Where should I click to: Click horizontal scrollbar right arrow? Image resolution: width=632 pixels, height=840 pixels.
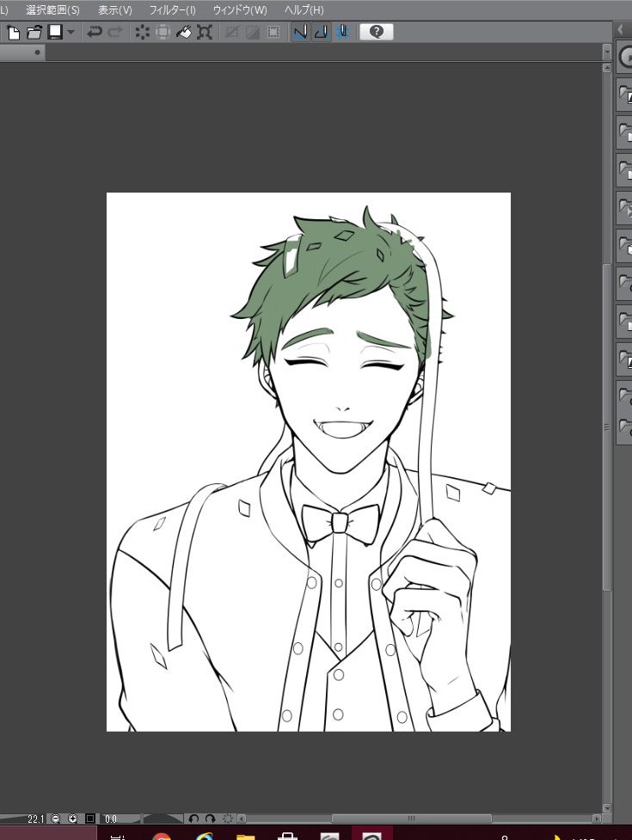point(596,819)
